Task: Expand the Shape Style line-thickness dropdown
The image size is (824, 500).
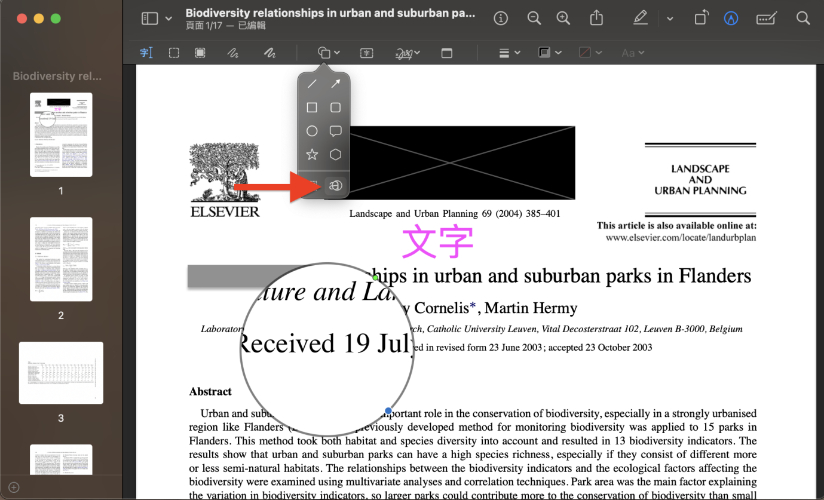Action: [x=508, y=52]
